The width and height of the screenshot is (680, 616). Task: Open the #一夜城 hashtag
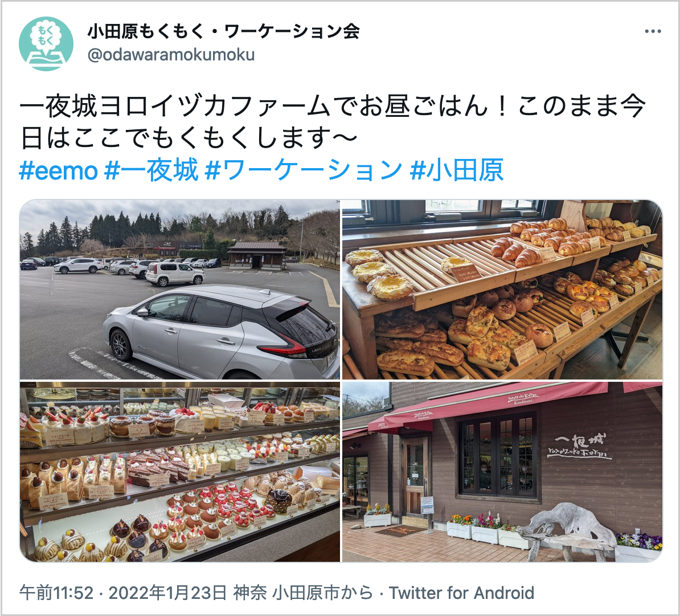(151, 170)
